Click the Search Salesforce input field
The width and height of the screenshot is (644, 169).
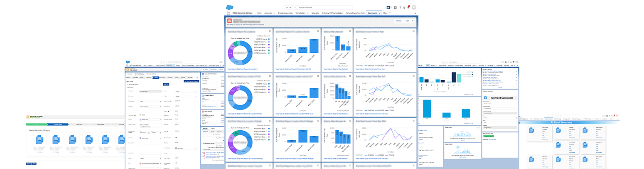point(324,7)
